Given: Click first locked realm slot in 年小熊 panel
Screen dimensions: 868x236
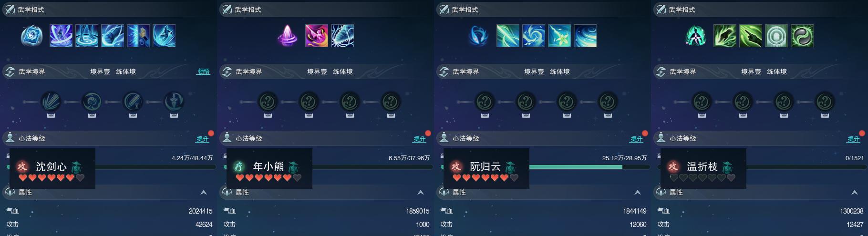Looking at the screenshot, I should [x=268, y=102].
